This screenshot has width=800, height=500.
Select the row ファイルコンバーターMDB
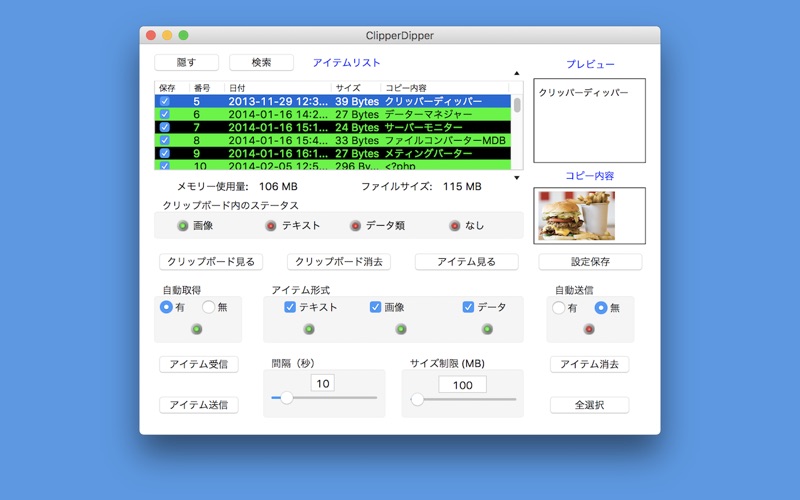[333, 140]
